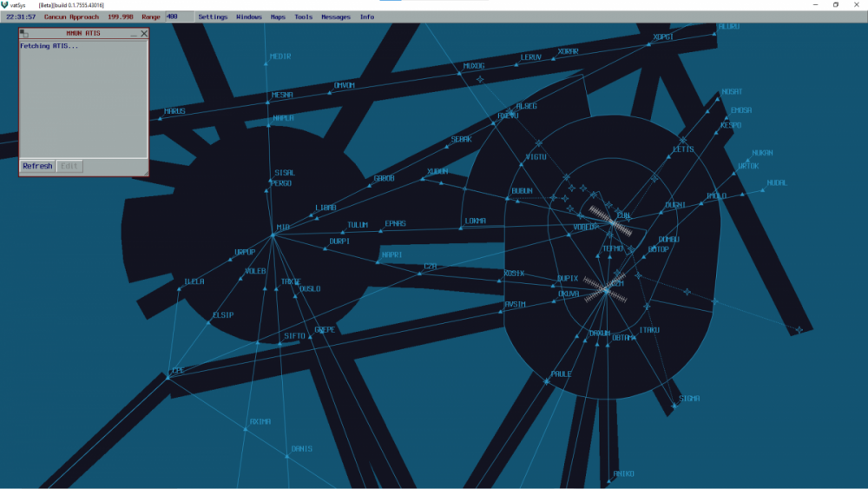Open the Settings menu

(x=213, y=17)
